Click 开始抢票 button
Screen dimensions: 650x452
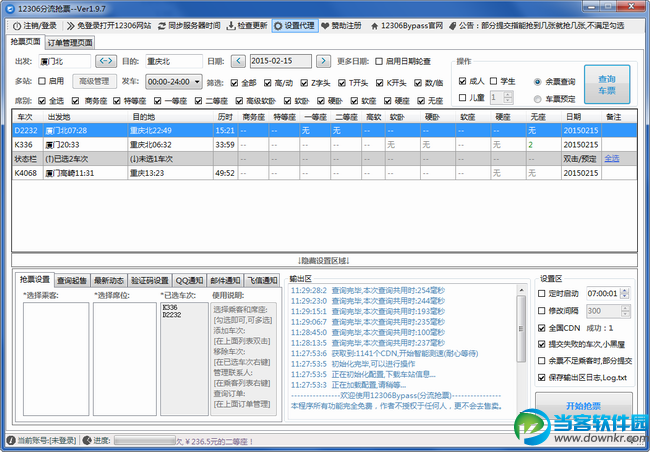(x=584, y=404)
